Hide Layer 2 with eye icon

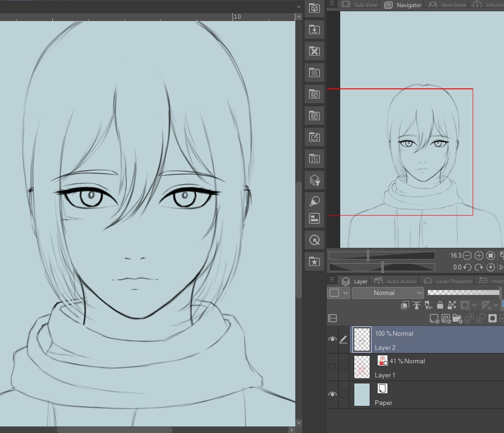pos(333,339)
